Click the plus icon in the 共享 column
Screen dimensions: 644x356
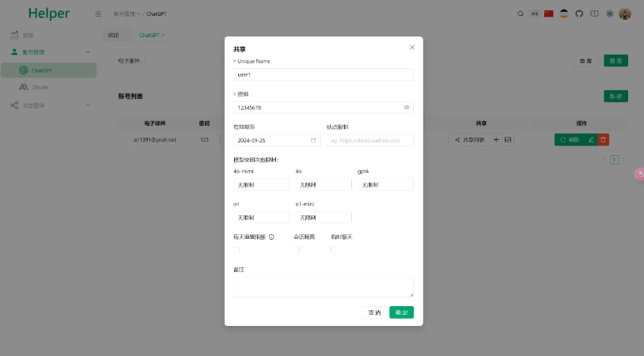pos(496,139)
